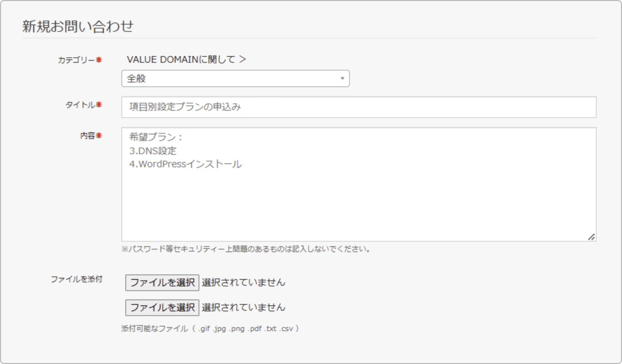Select the 内容 field label
This screenshot has height=364, width=622.
click(x=87, y=136)
